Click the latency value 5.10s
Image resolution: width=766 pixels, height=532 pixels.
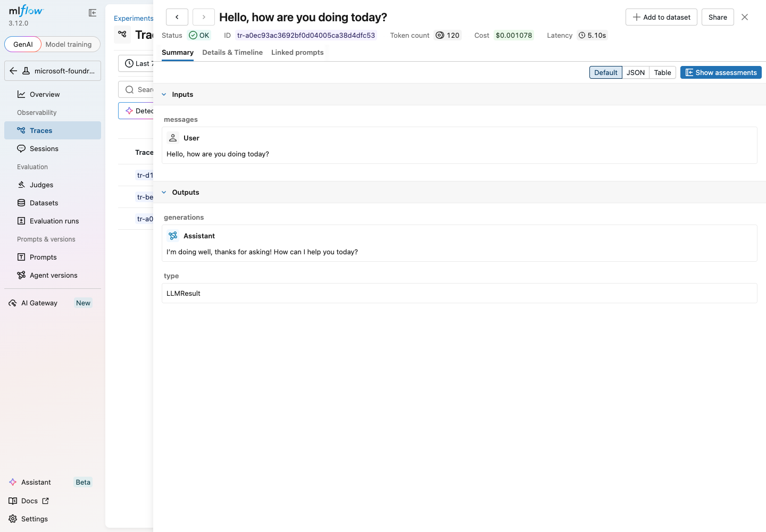(x=592, y=35)
